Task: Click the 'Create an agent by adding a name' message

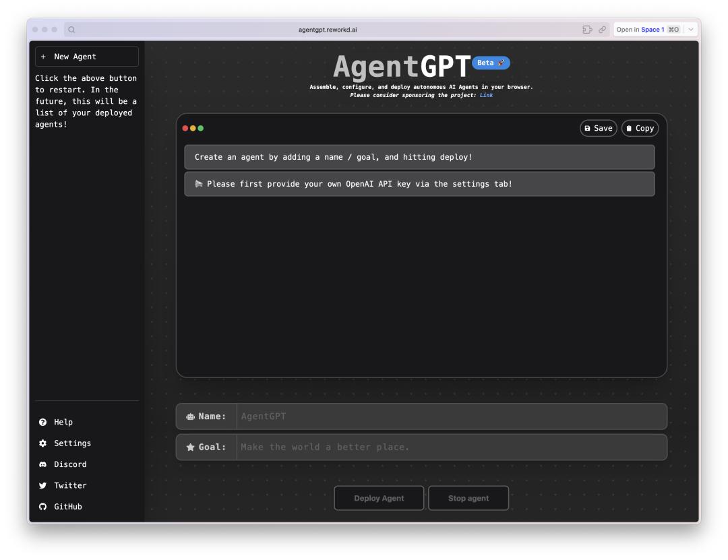Action: click(420, 157)
